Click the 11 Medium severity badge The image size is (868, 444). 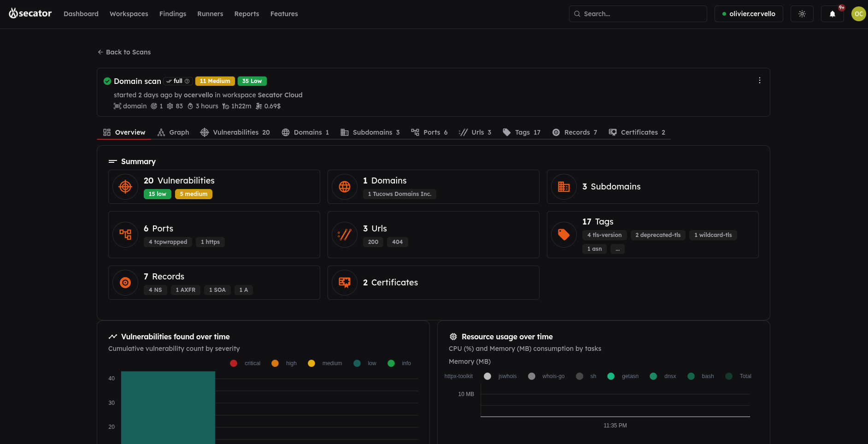(215, 81)
